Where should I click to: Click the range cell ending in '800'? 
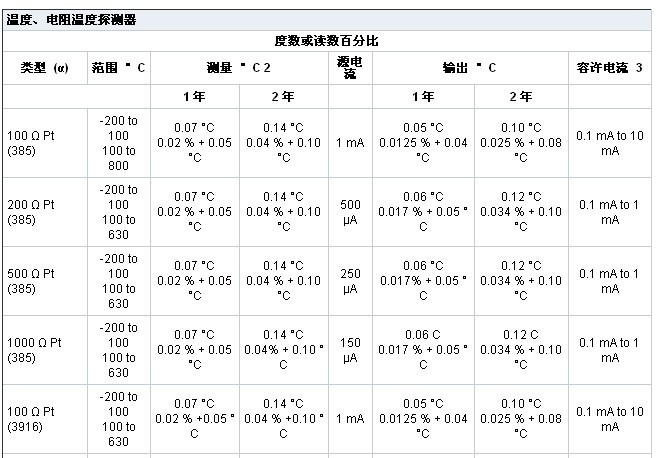pyautogui.click(x=118, y=143)
